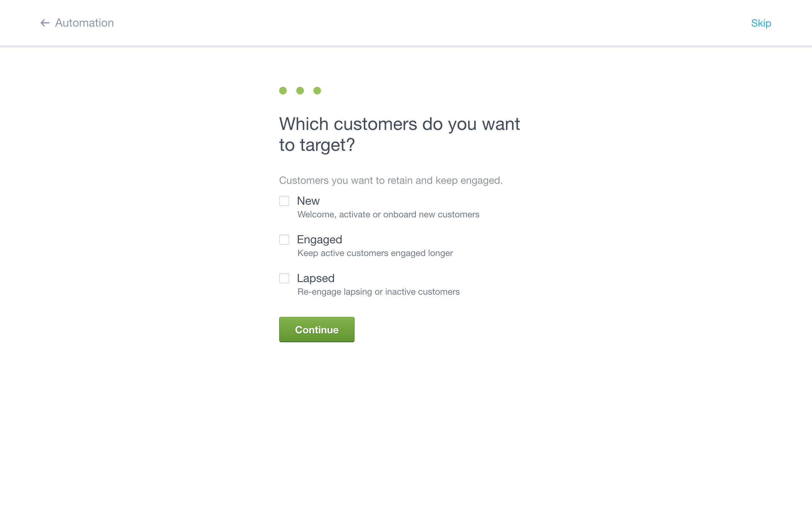
Task: Click the Continue button
Action: click(317, 330)
